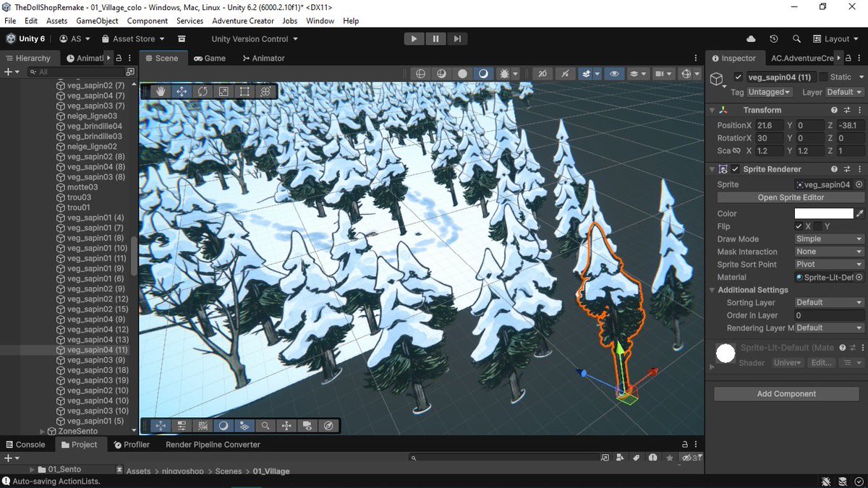Click the Play button

(x=414, y=39)
